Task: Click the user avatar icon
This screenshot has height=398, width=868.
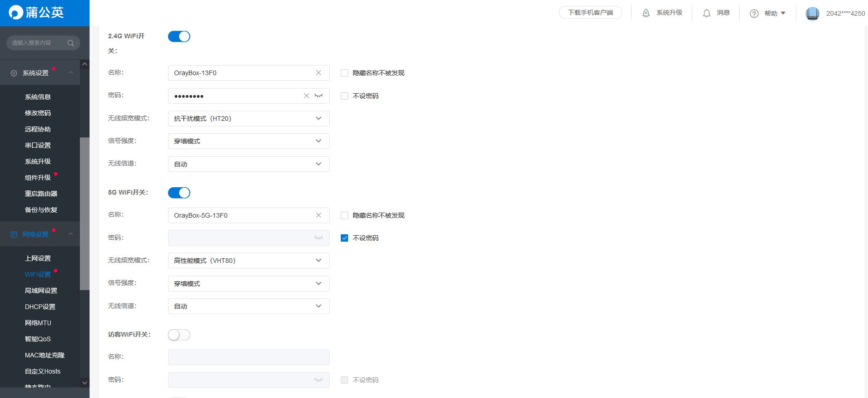Action: click(812, 13)
